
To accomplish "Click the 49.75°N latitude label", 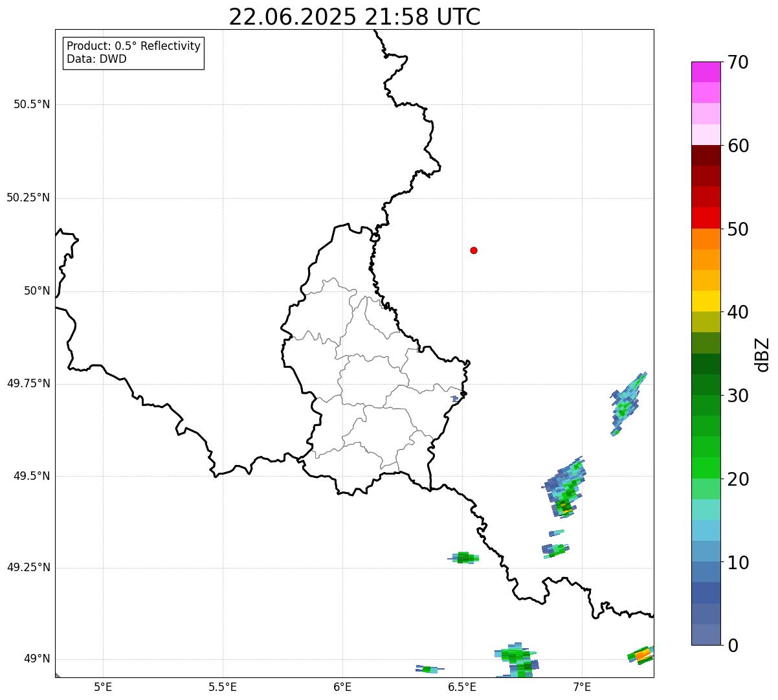I will [28, 383].
